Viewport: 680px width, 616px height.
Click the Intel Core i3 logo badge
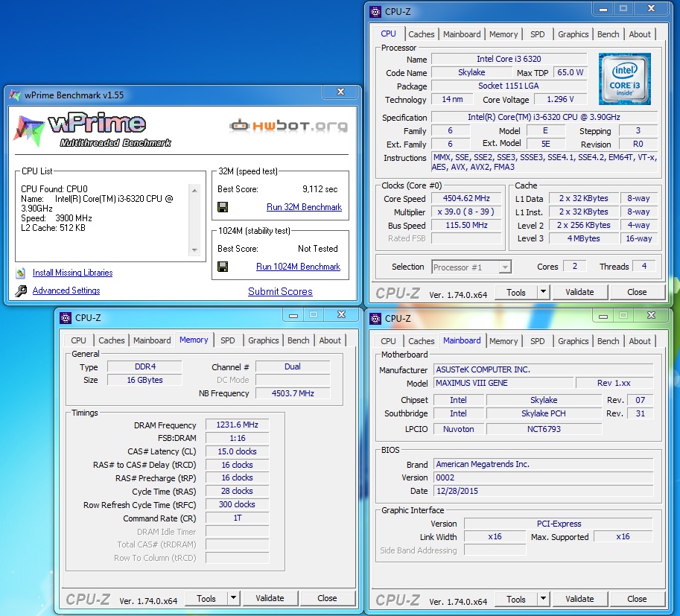[x=624, y=79]
